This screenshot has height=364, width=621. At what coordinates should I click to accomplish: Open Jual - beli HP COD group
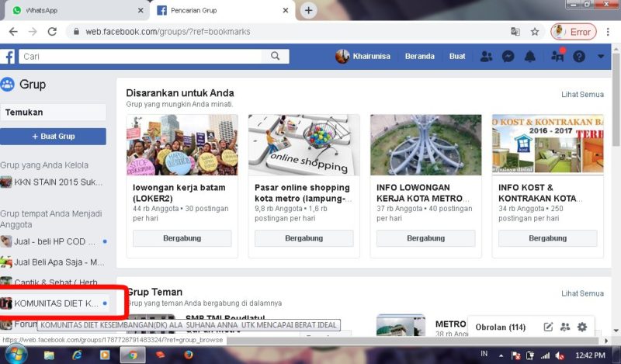(53, 241)
